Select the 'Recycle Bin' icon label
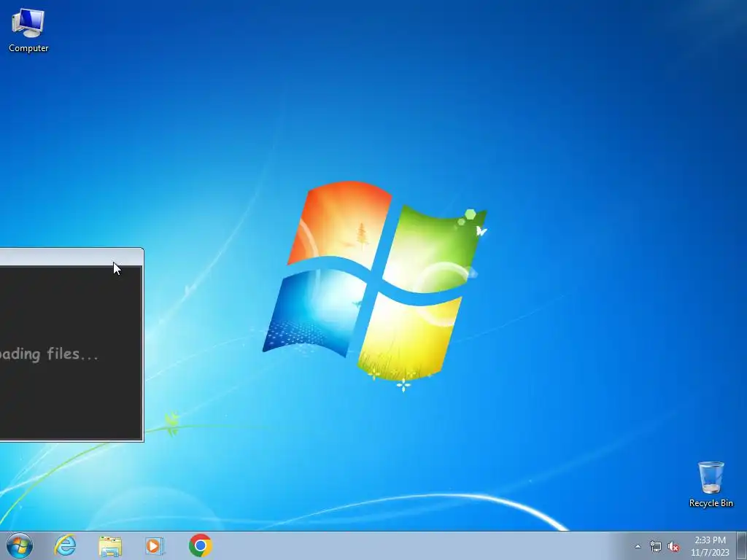Image resolution: width=747 pixels, height=560 pixels. point(711,503)
